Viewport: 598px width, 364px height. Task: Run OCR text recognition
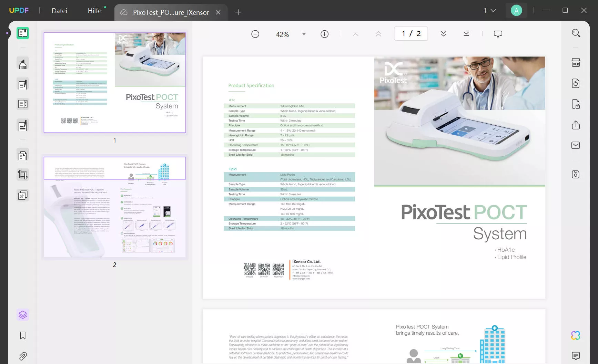tap(576, 63)
